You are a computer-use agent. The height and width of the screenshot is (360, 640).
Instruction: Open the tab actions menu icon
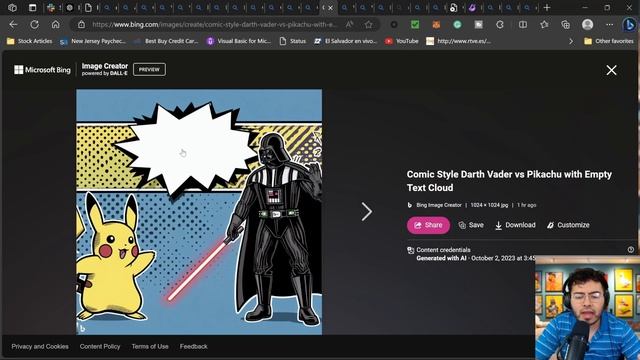(32, 7)
